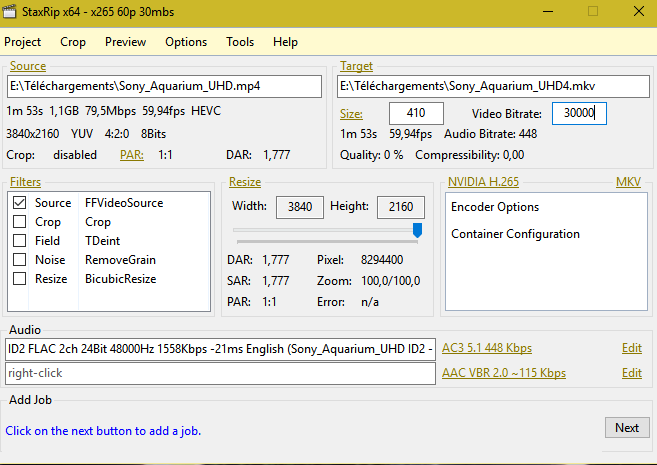
Task: Click the Source header link
Action: click(28, 66)
